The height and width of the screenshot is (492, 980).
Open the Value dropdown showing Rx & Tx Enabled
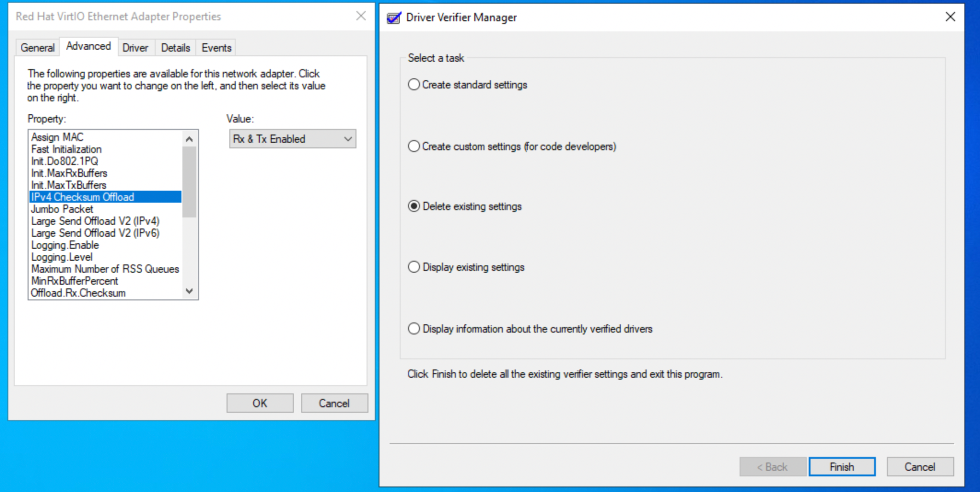coord(292,139)
